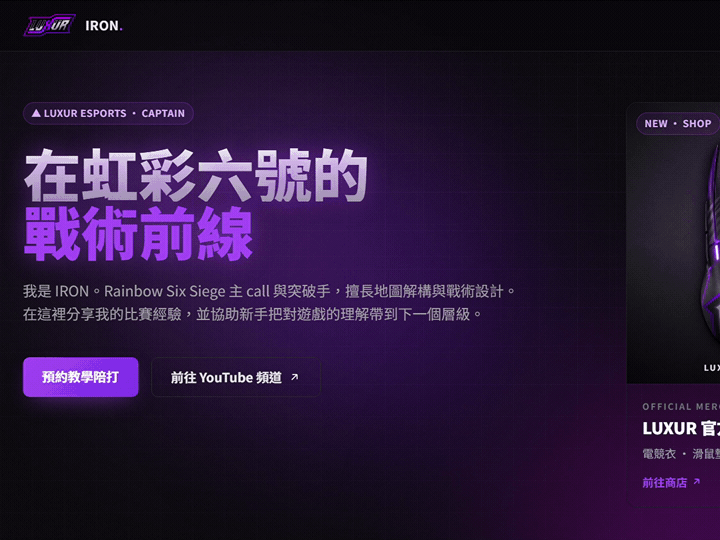Click the arrow icon next to 前往商店
The height and width of the screenshot is (540, 720).
697,482
